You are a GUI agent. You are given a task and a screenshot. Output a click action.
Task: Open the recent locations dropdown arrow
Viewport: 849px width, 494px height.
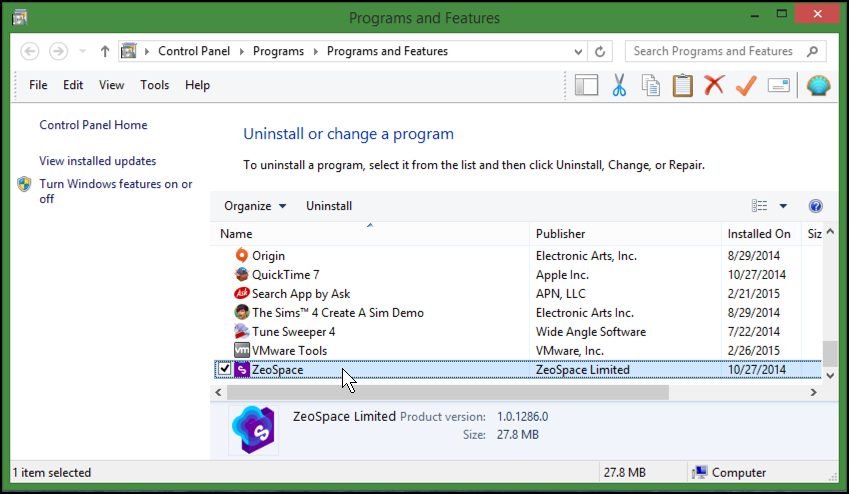click(x=82, y=51)
